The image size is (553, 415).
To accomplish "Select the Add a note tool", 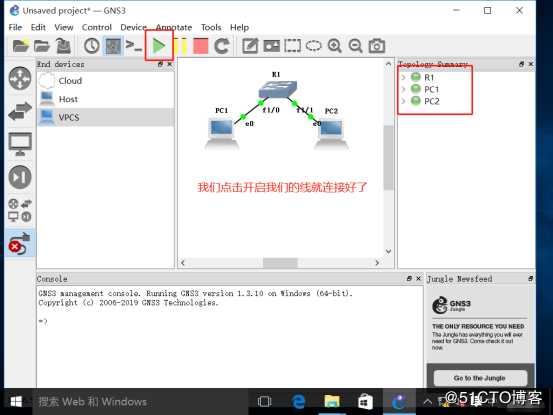I will (x=250, y=46).
